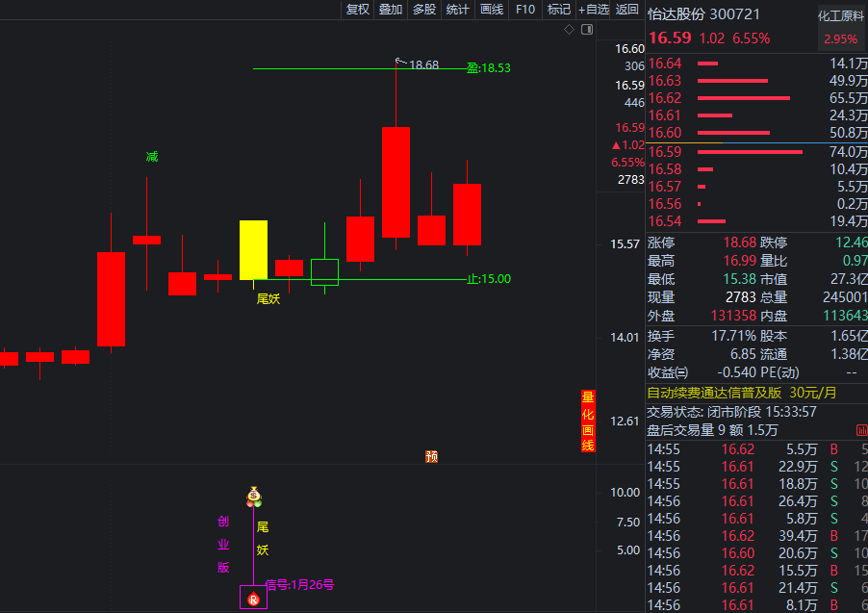The image size is (868, 613).
Task: Open F10 company information
Action: [x=524, y=10]
